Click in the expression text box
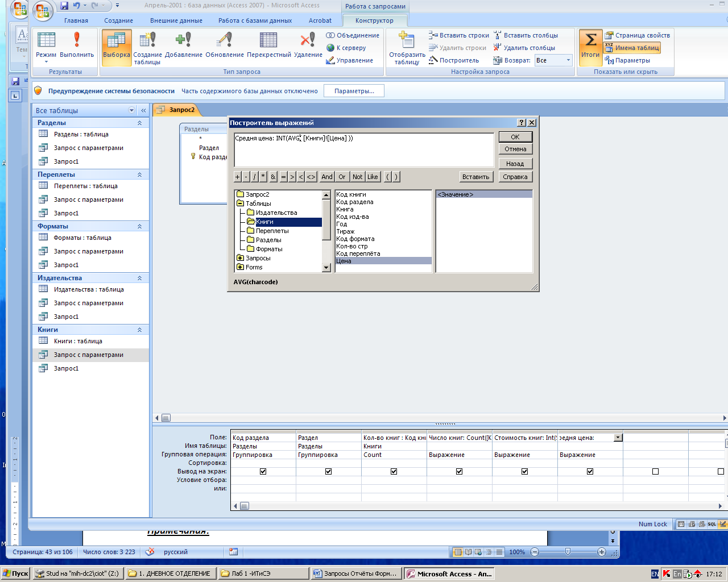The width and height of the screenshot is (728, 582). 364,150
